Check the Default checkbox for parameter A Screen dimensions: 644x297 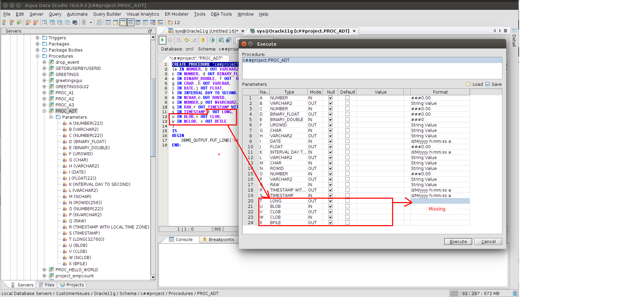coord(347,98)
